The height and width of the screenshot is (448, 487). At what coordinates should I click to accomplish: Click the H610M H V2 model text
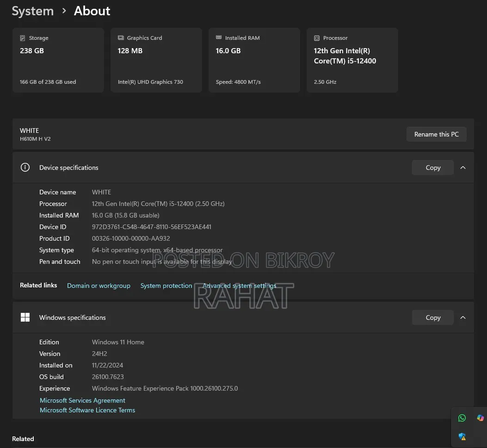coord(35,139)
